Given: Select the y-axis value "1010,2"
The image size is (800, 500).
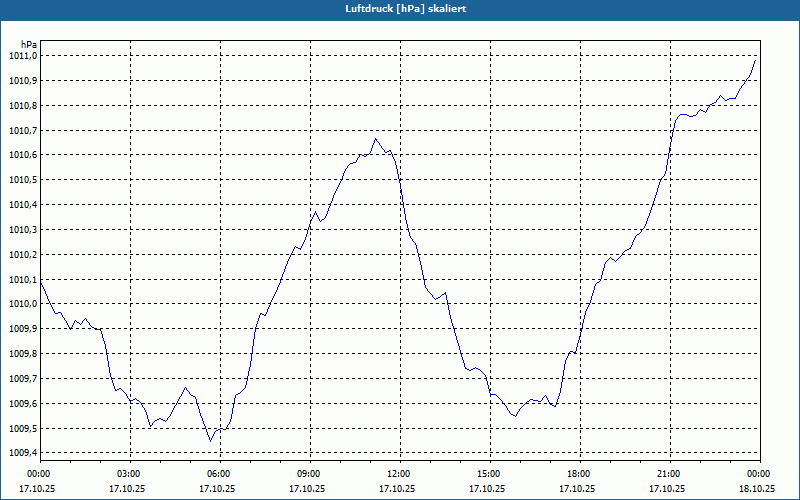Looking at the screenshot, I should click(x=23, y=255).
